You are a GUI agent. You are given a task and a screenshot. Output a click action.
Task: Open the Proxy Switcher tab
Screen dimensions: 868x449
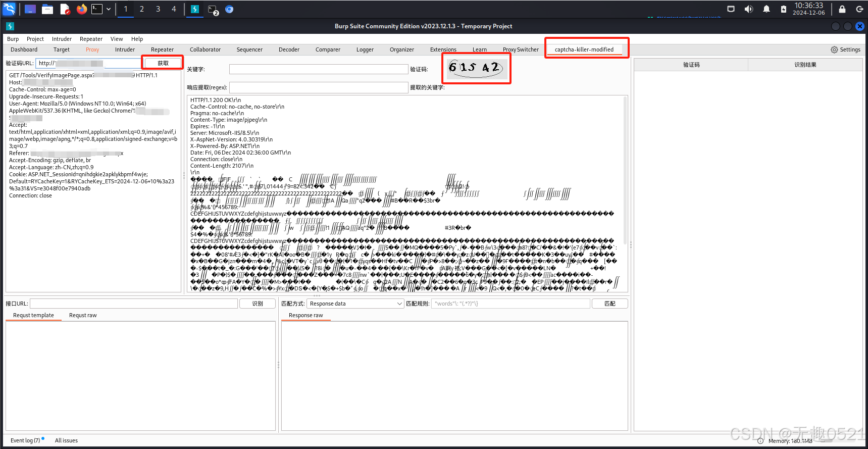(521, 49)
